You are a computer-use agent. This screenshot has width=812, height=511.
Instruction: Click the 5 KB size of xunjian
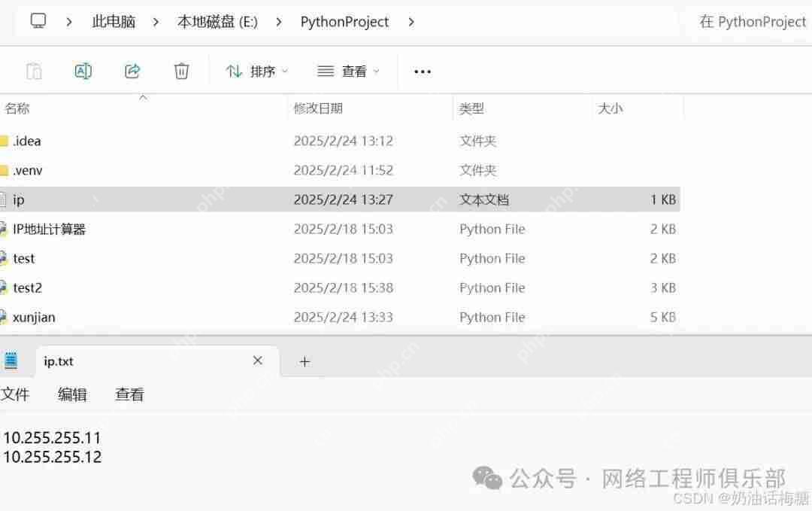[x=663, y=317]
